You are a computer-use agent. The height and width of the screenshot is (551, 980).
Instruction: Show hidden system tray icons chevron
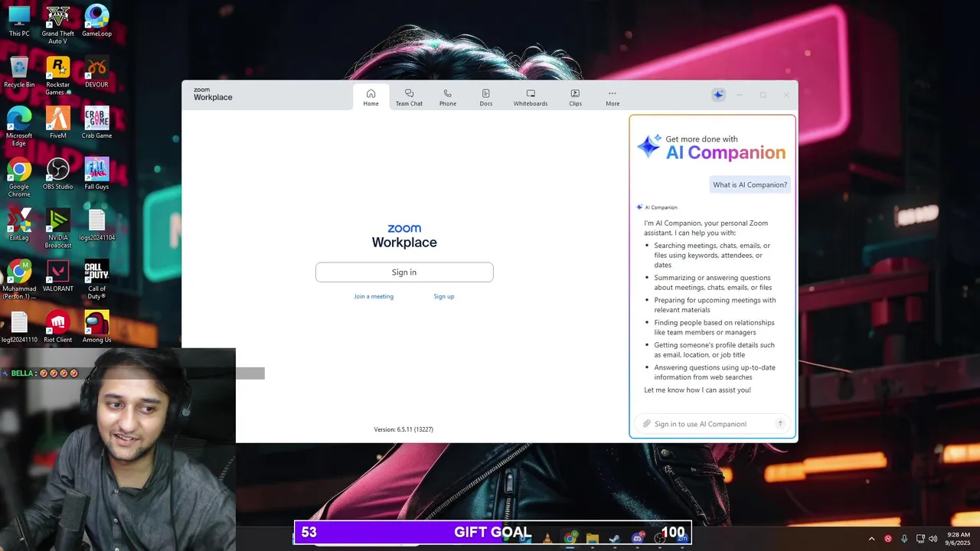tap(871, 539)
